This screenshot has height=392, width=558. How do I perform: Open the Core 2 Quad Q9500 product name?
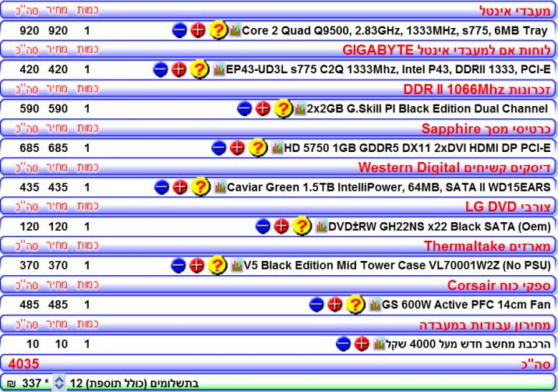[394, 30]
